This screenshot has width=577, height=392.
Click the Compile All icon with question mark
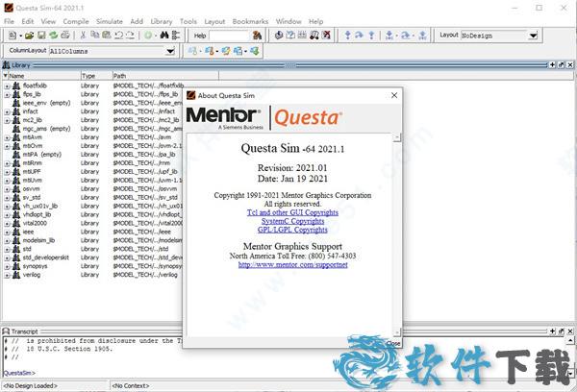(x=290, y=36)
